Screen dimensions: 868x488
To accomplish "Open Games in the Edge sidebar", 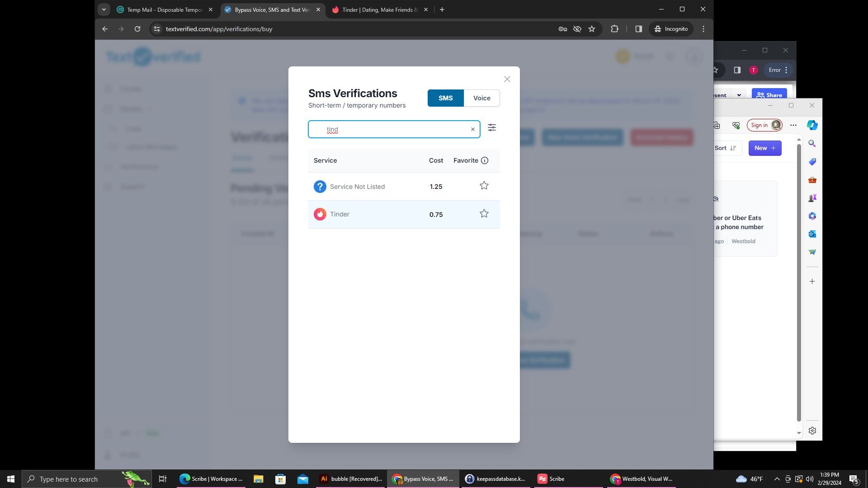I will [812, 198].
